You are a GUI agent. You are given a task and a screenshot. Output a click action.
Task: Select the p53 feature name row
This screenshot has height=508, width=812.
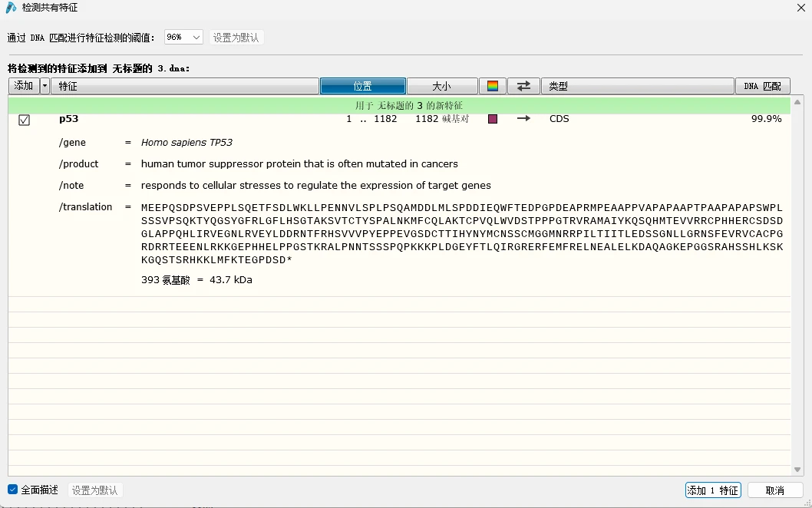coord(399,119)
